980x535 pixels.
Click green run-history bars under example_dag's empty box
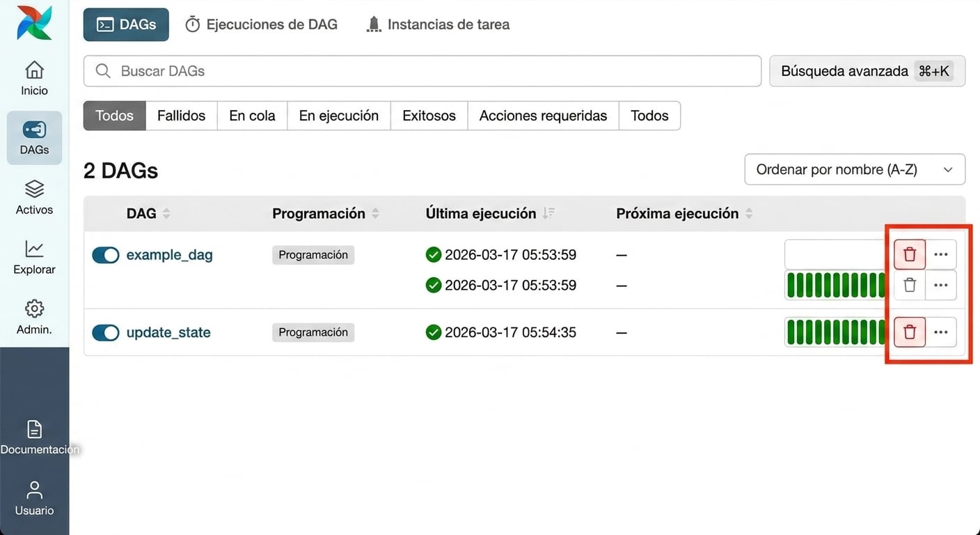point(837,286)
